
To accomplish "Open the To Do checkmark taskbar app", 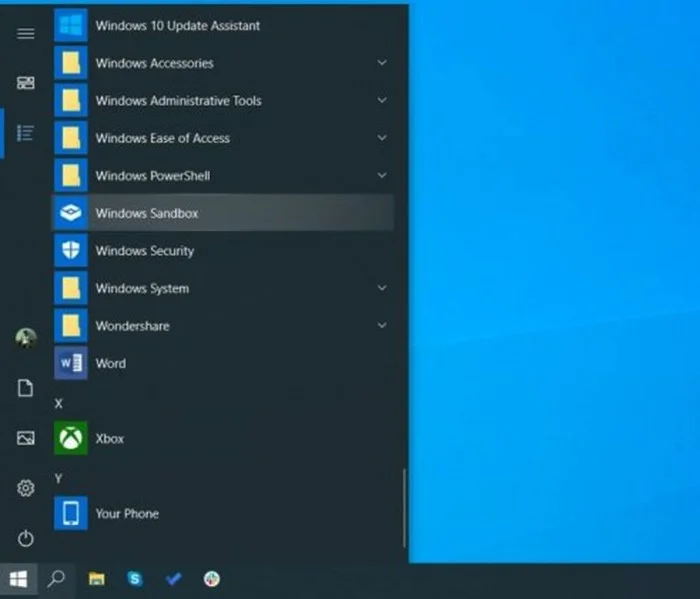I will (x=173, y=579).
